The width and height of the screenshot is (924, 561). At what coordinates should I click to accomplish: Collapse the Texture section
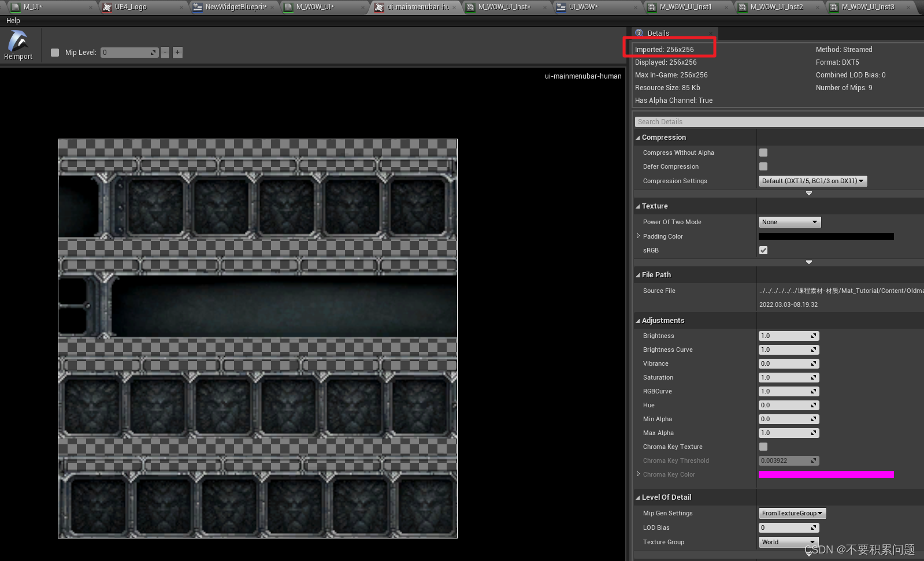638,206
